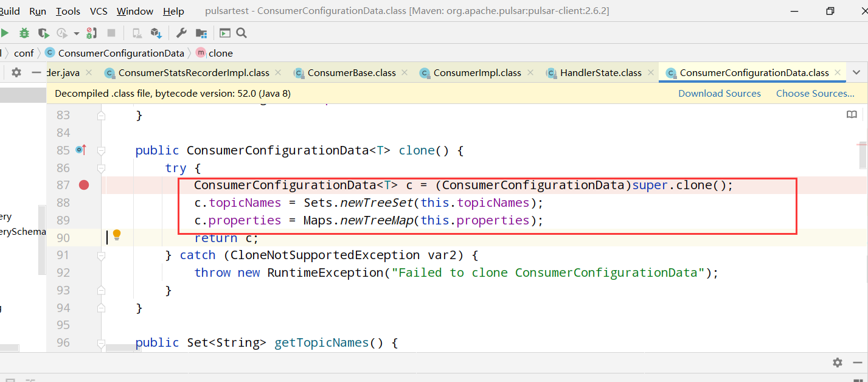The width and height of the screenshot is (868, 382).
Task: Close the partially hidden .java tab
Action: tap(89, 72)
